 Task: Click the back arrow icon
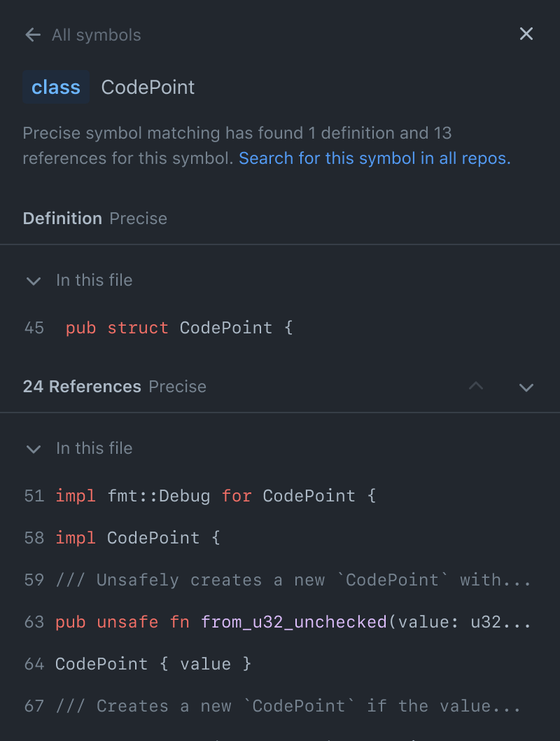pos(32,35)
